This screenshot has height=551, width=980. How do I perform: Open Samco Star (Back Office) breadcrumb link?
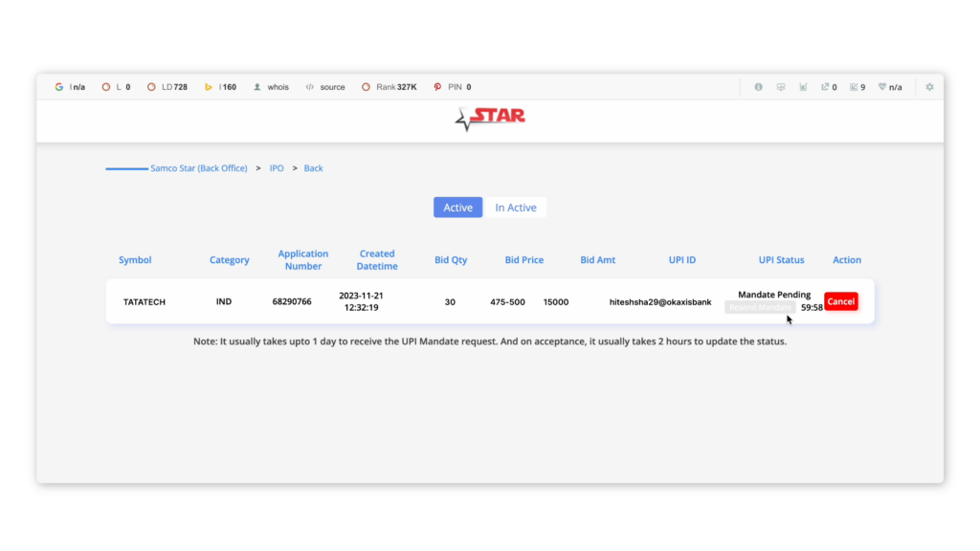pyautogui.click(x=198, y=168)
